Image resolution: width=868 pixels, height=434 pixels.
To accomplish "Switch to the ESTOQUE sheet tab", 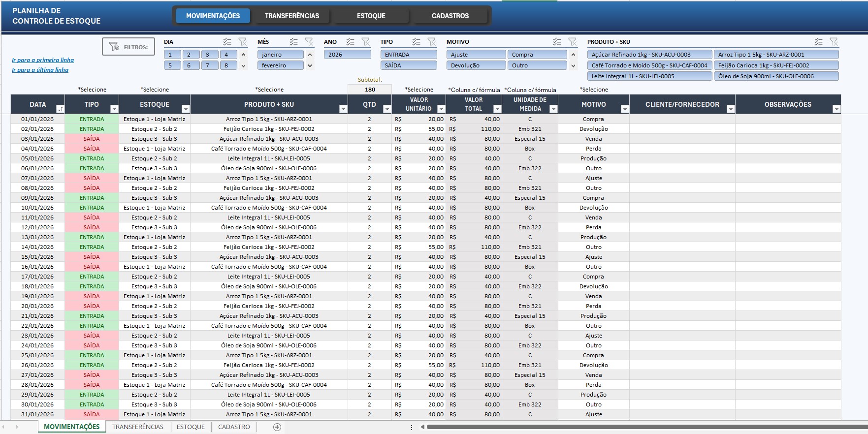I will (191, 427).
